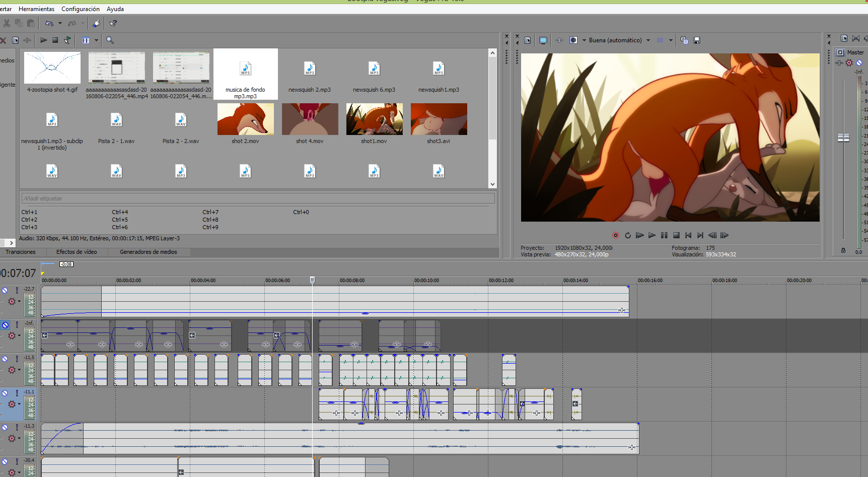Open the automation gear on the -22,7 track
The width and height of the screenshot is (868, 477).
click(12, 301)
